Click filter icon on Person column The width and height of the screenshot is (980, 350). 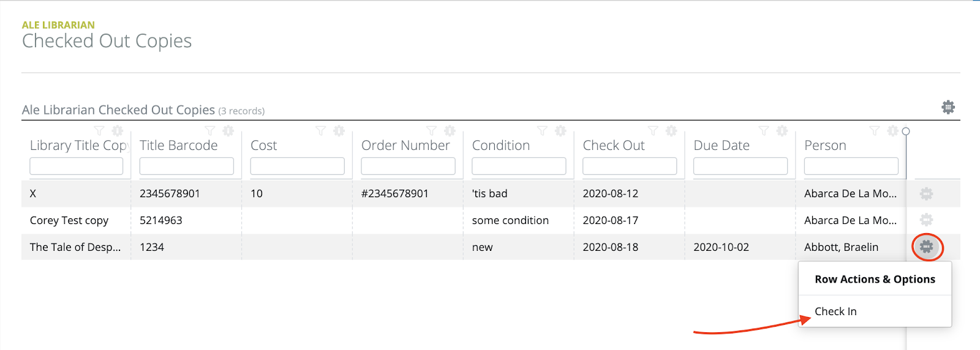(875, 131)
